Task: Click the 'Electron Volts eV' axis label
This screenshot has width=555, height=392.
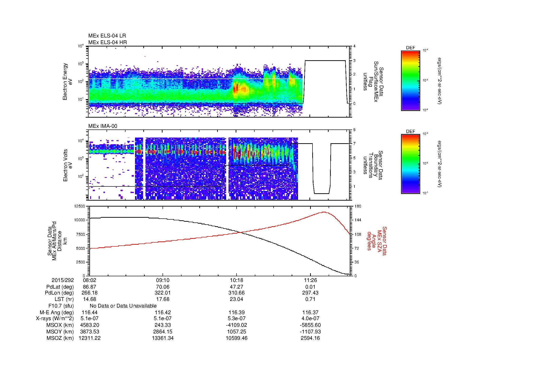Action: [x=67, y=165]
